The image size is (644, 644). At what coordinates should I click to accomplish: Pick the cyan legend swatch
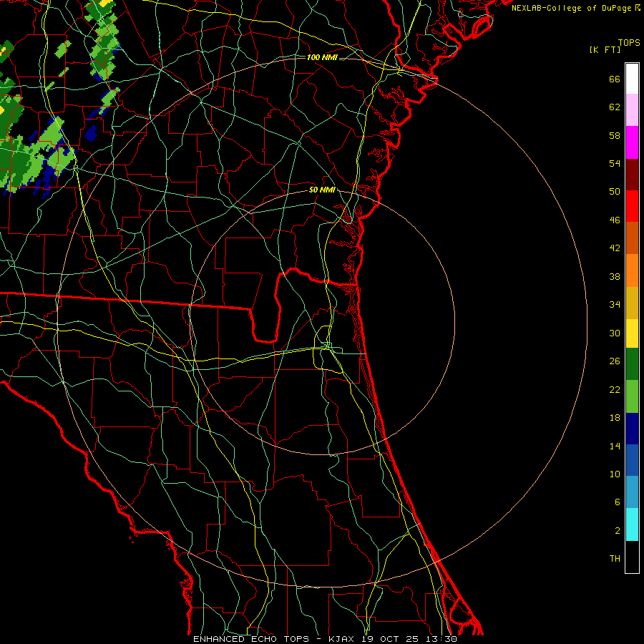(x=632, y=525)
